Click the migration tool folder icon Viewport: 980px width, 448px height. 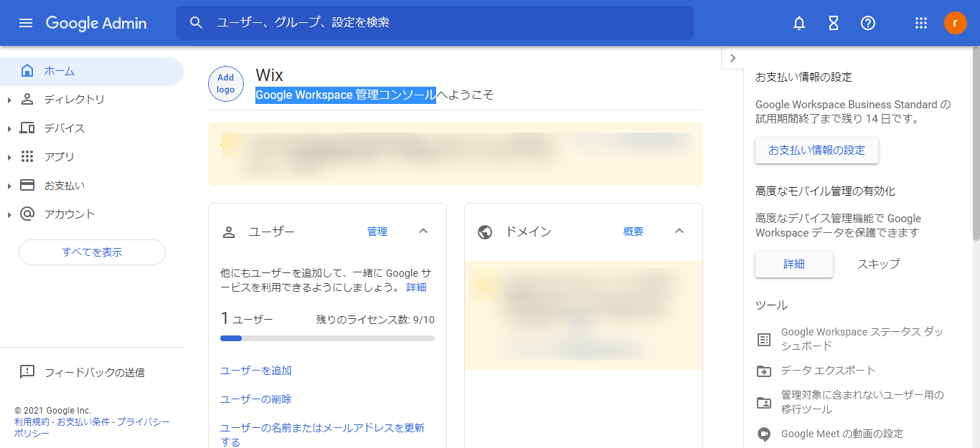[764, 402]
